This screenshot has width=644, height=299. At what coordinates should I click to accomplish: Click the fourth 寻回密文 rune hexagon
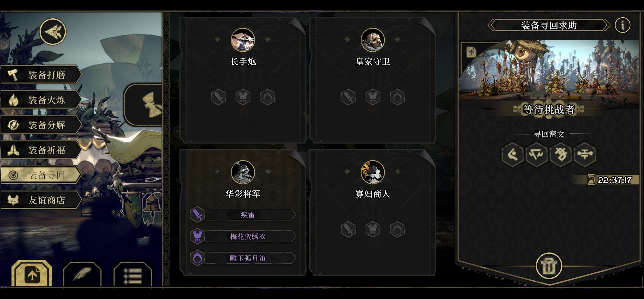pyautogui.click(x=585, y=154)
